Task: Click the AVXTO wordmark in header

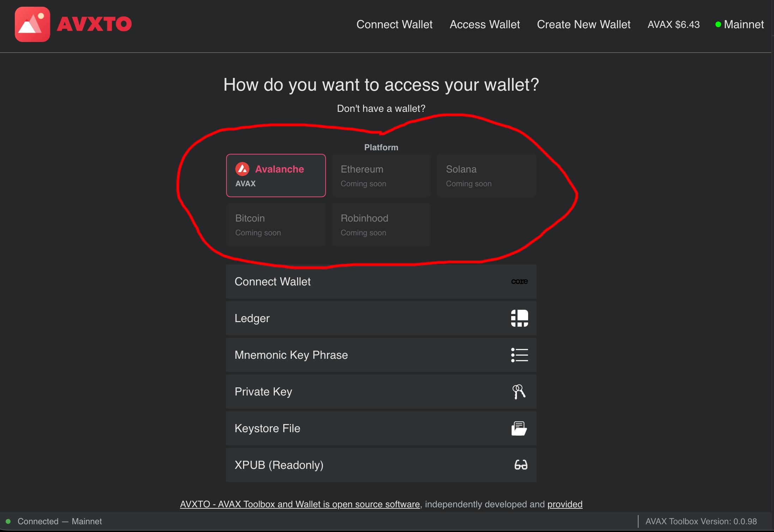Action: coord(94,24)
